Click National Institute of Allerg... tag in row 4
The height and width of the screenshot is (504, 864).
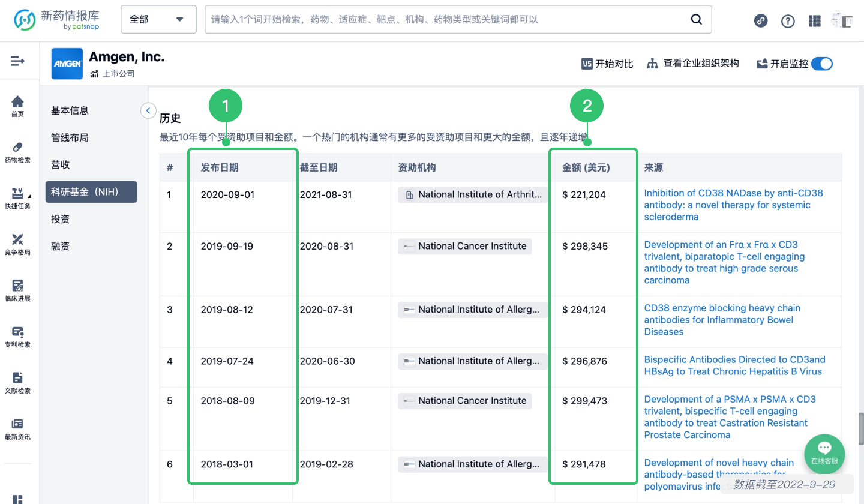coord(473,361)
